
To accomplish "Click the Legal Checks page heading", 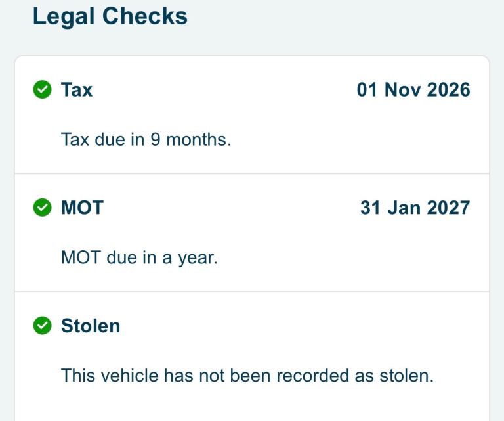I will [110, 16].
